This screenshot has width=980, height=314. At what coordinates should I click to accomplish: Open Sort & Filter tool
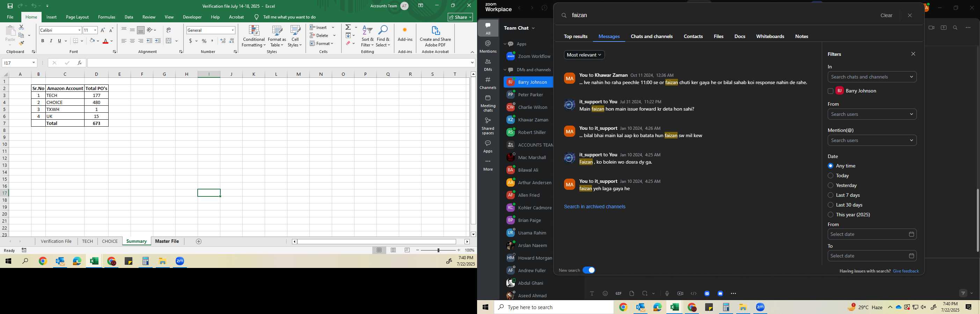tap(367, 36)
